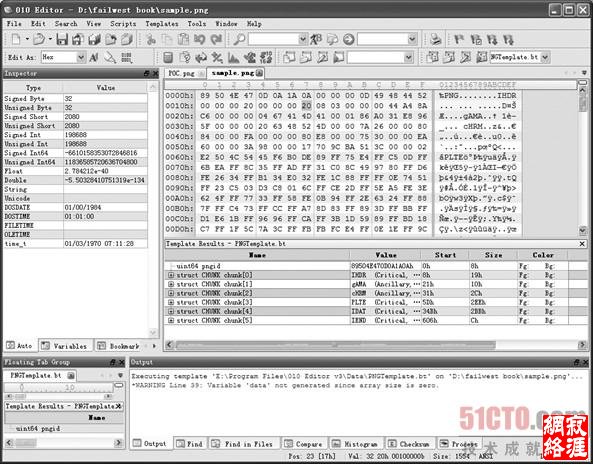
Task: Click the highlighted 20 byte at row 0010h
Action: click(x=307, y=106)
